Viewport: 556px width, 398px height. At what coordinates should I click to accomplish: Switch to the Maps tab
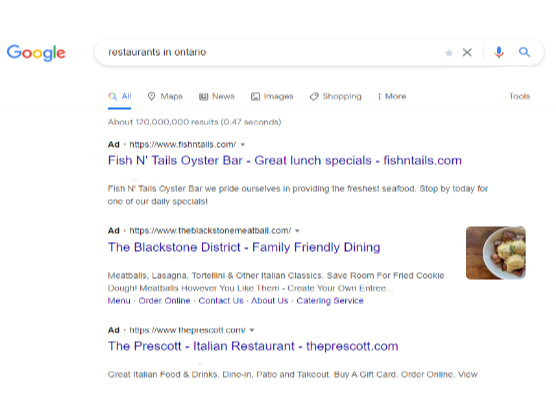pos(165,96)
